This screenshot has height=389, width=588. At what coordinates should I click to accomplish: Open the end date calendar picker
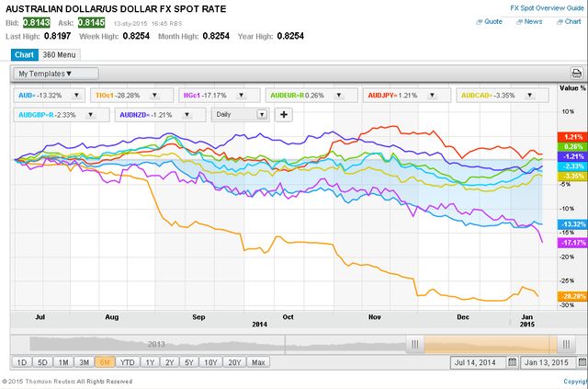(x=582, y=362)
